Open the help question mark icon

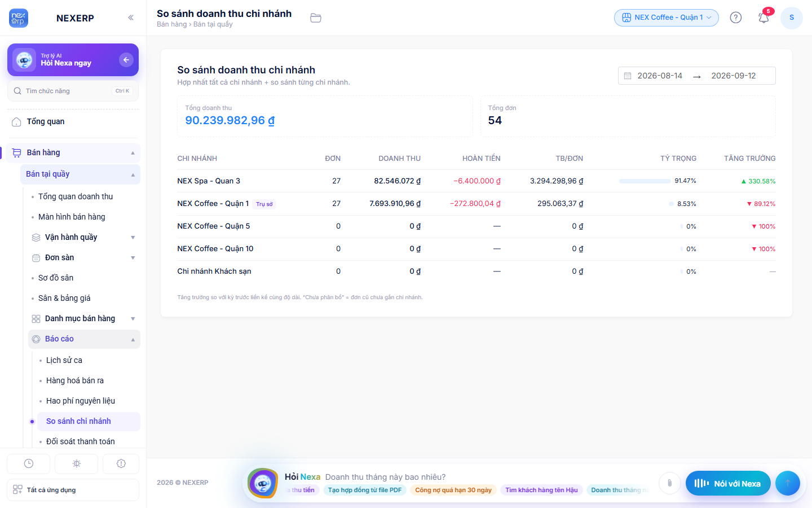click(x=736, y=17)
